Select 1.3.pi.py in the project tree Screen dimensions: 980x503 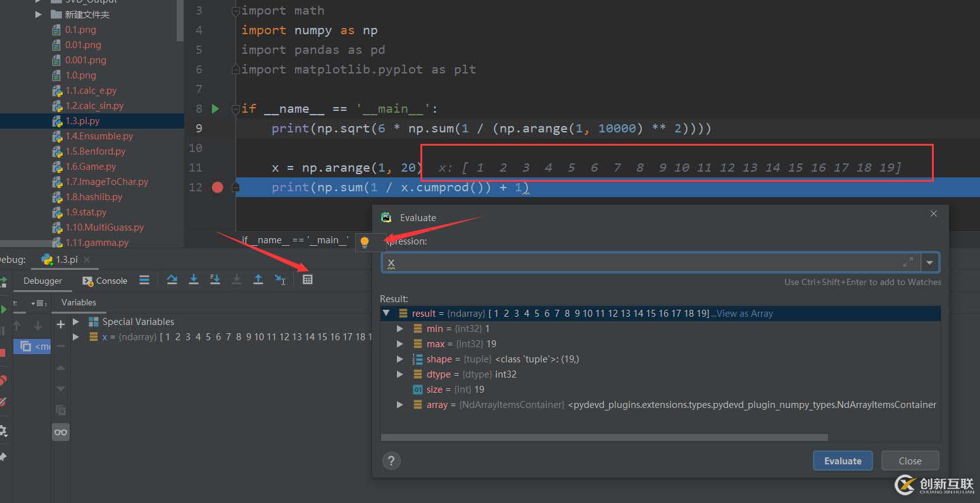(92, 120)
